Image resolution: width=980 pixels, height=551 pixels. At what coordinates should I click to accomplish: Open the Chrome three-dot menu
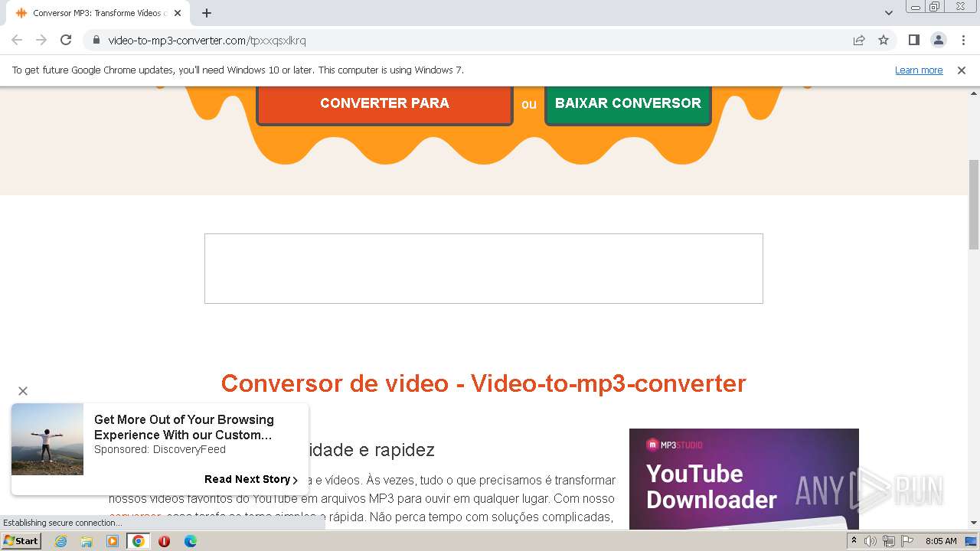click(963, 40)
